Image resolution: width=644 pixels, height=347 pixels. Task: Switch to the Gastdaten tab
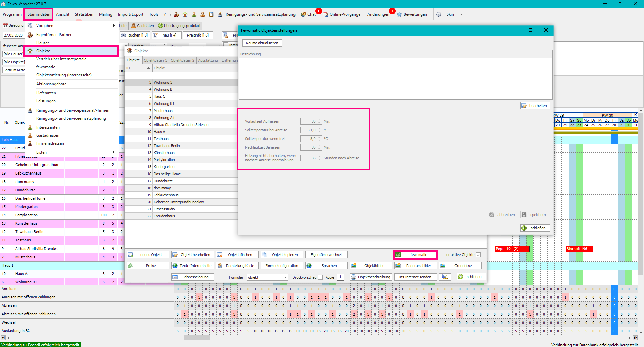pyautogui.click(x=143, y=26)
